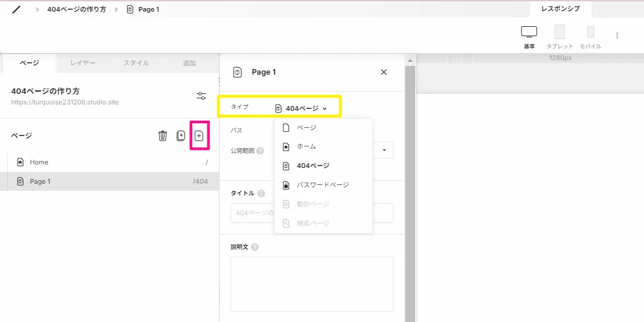
Task: Click the Page 1 breadcrumb
Action: (x=143, y=9)
